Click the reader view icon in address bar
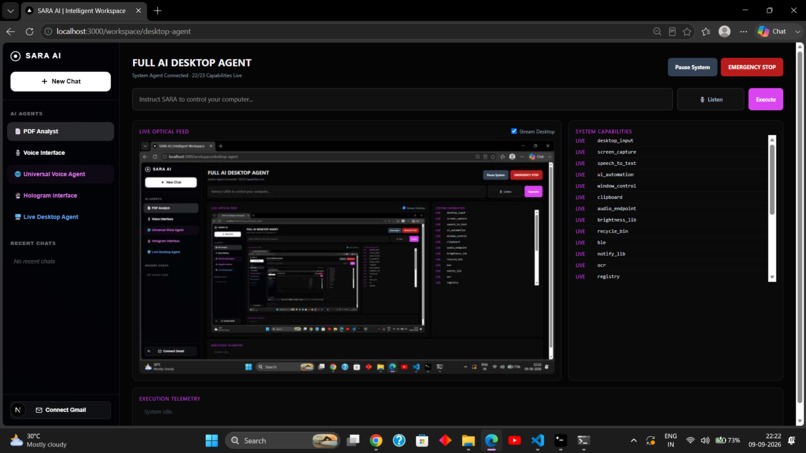 coord(672,31)
